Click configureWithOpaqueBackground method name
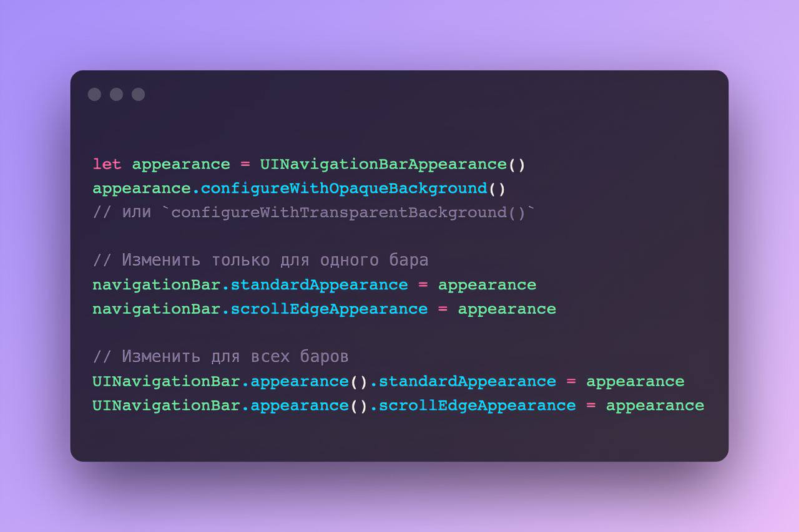799x532 pixels. [x=344, y=188]
